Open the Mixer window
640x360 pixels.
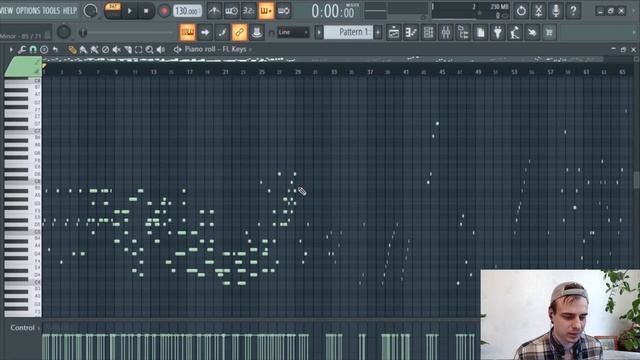(446, 32)
